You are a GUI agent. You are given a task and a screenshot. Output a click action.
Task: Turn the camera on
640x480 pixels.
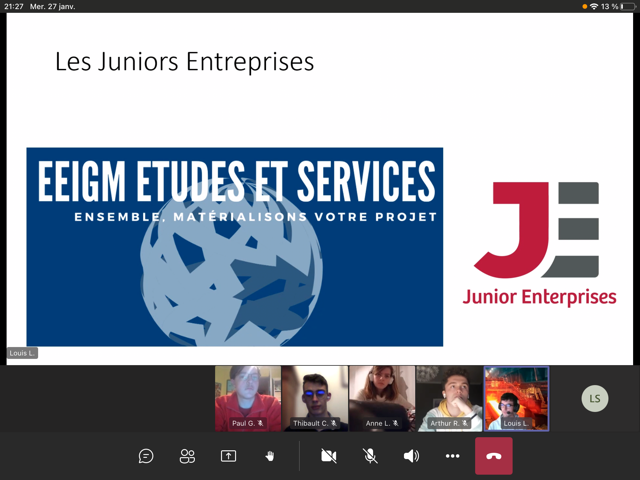(x=329, y=456)
